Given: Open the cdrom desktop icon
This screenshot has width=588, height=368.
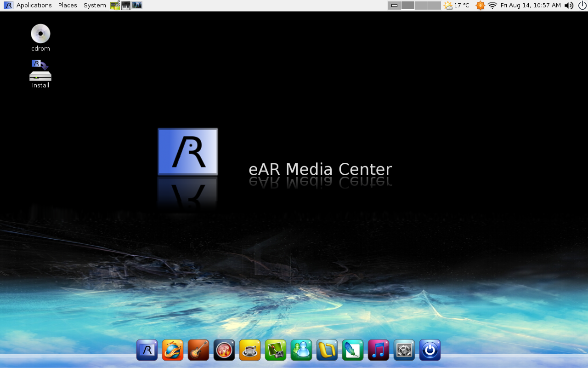Looking at the screenshot, I should click(x=40, y=34).
